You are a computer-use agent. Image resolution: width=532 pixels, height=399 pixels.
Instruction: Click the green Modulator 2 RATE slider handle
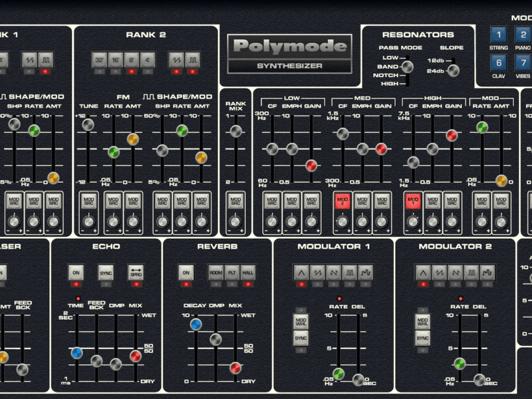(460, 364)
